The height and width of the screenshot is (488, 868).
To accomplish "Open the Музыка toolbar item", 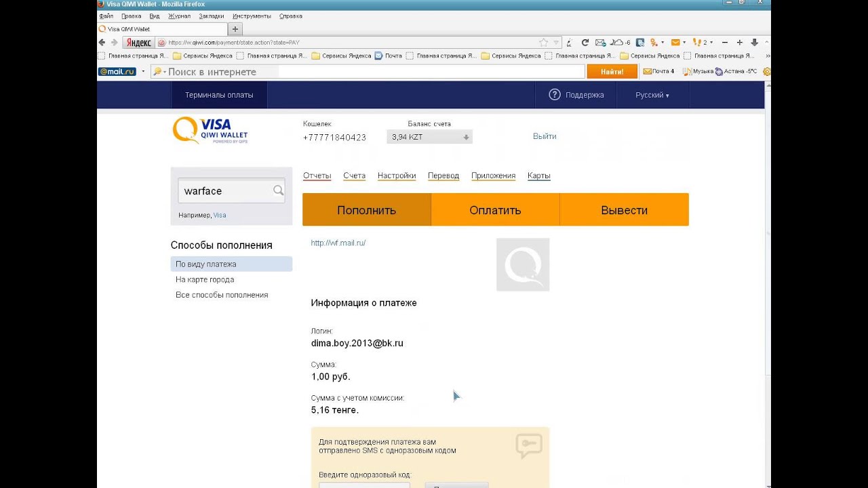I will tap(698, 71).
